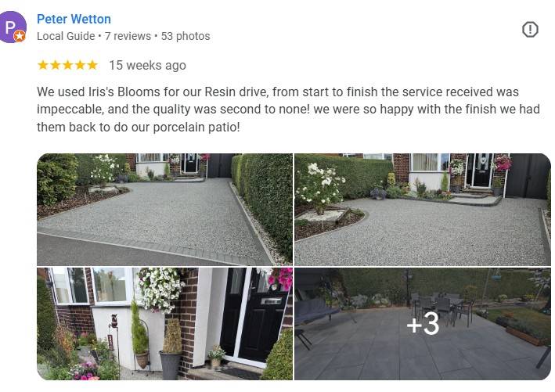The height and width of the screenshot is (392, 555).
Task: Click the "7 reviews" count
Action: point(128,36)
